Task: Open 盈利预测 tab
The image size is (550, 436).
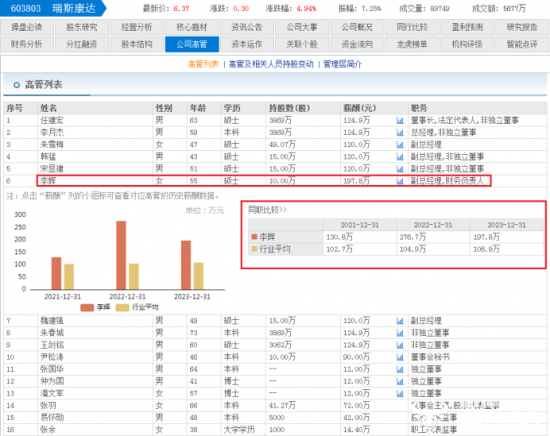Action: (x=467, y=27)
